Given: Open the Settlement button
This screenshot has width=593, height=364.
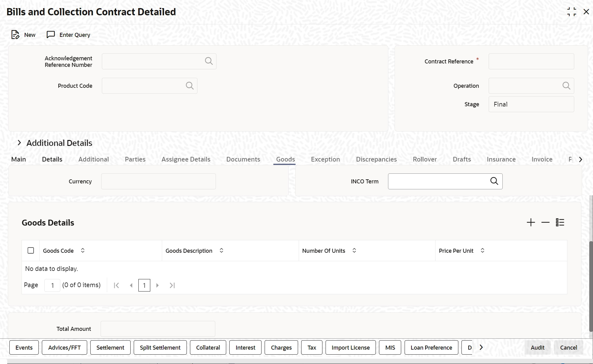Looking at the screenshot, I should (x=110, y=347).
